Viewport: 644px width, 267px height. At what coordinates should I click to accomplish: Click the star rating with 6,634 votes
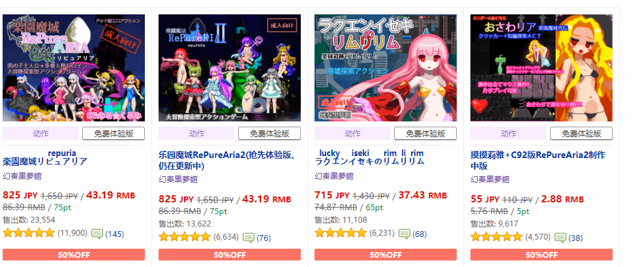point(185,236)
